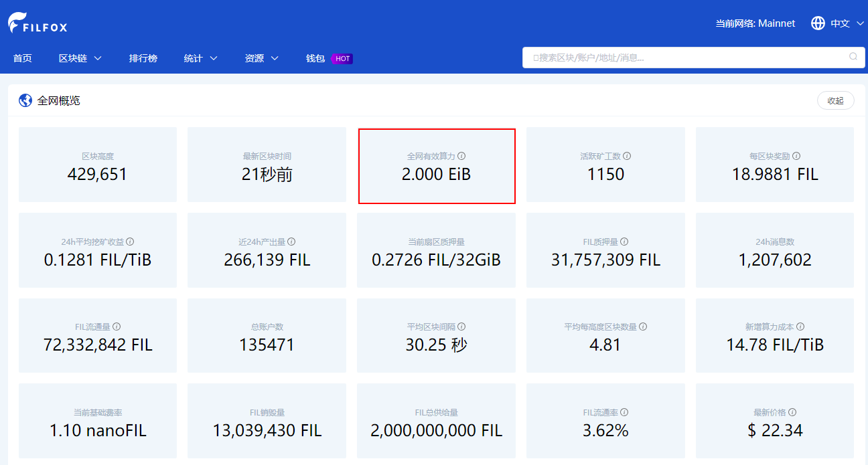
Task: Click the globe icon beside 全网概览
Action: click(x=25, y=100)
